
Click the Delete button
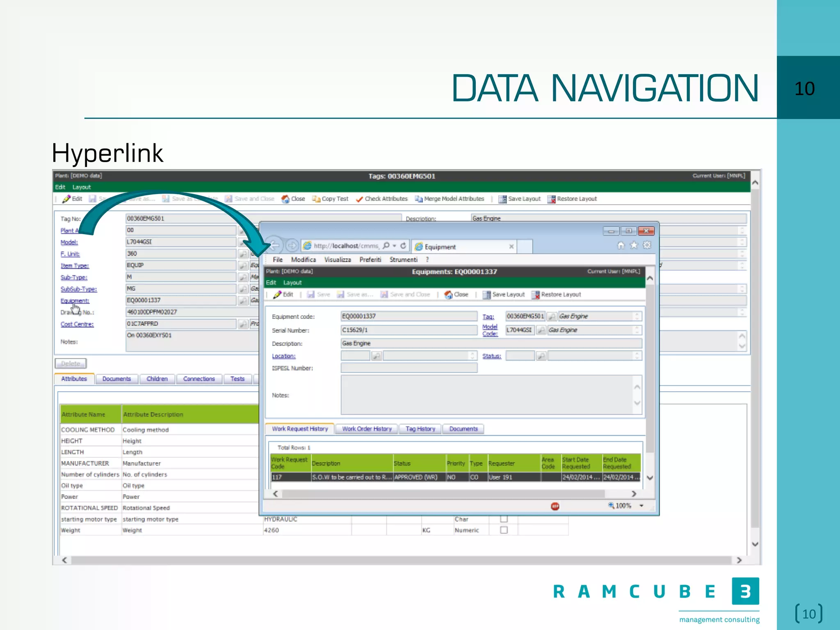click(71, 363)
